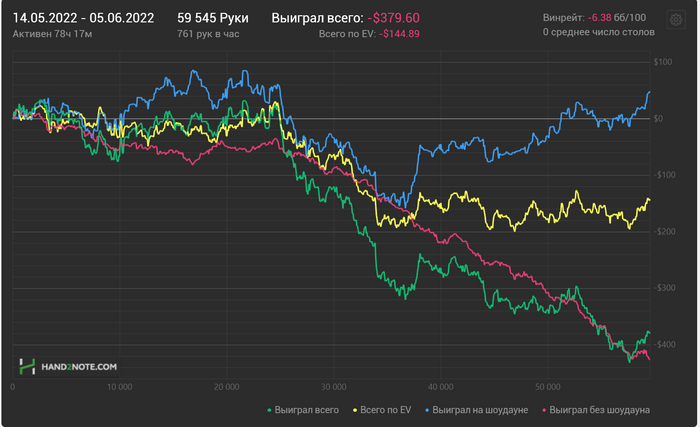
Task: Click the 'Активен 78ч 17м' active time text
Action: coord(52,33)
